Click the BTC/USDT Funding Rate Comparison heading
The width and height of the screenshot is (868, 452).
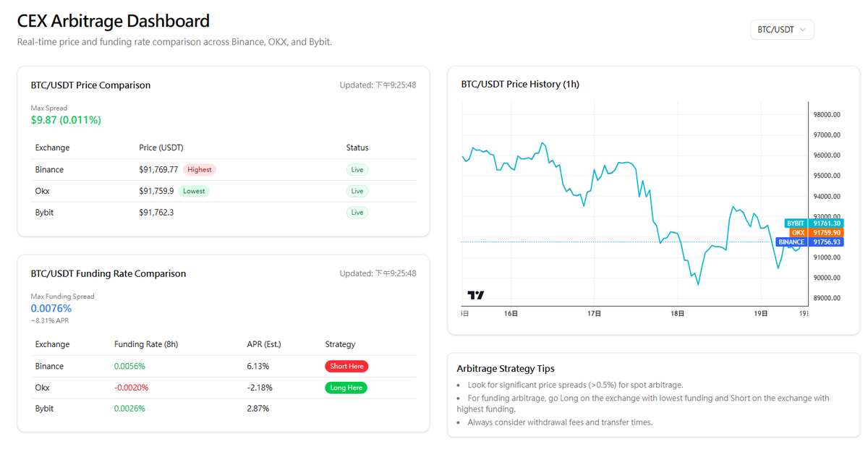(109, 274)
